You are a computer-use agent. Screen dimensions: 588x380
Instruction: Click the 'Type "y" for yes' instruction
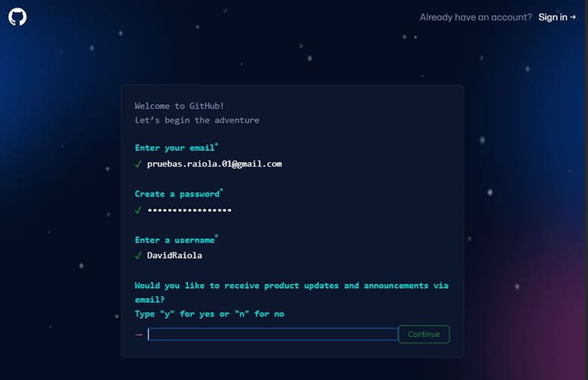pyautogui.click(x=210, y=314)
